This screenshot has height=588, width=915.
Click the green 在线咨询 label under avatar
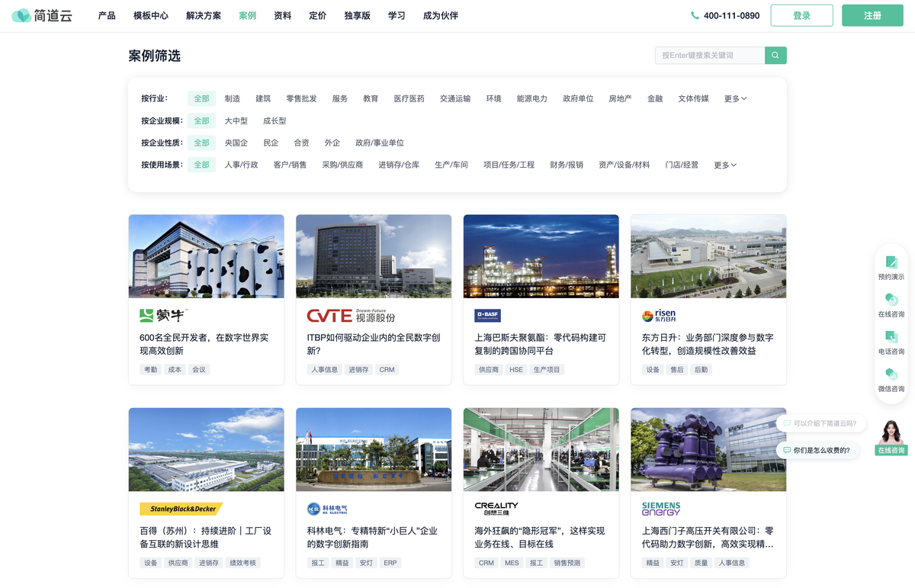point(891,451)
